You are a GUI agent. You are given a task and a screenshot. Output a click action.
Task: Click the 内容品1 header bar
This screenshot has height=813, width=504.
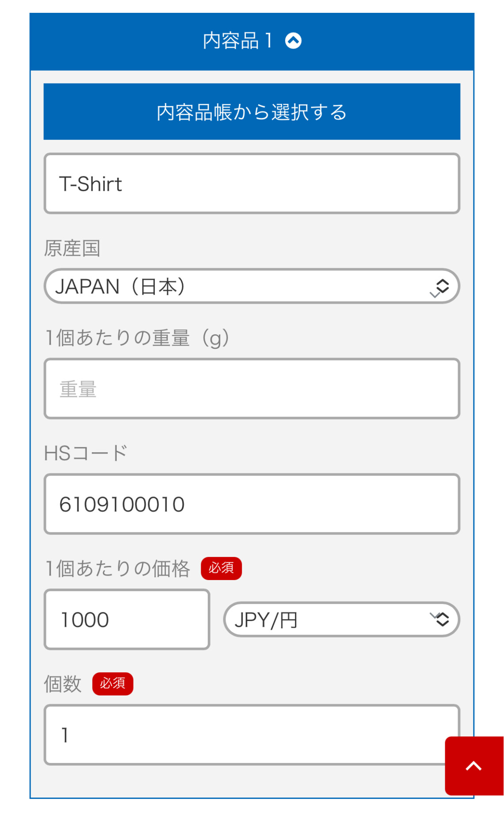252,41
